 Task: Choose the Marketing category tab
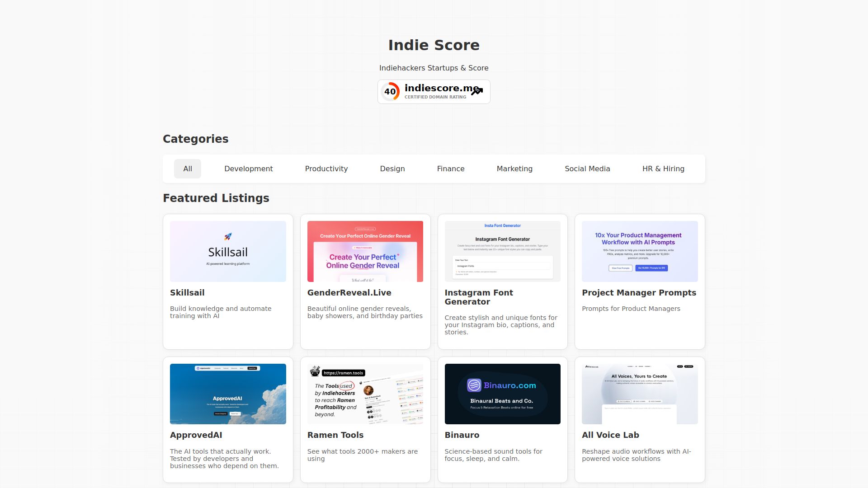click(x=514, y=169)
